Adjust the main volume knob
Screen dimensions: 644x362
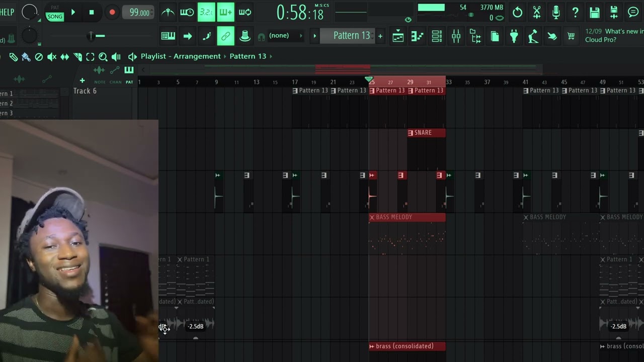tap(30, 12)
